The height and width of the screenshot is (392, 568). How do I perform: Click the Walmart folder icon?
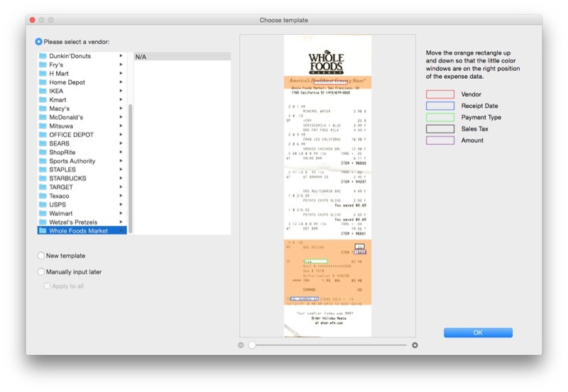click(x=43, y=213)
